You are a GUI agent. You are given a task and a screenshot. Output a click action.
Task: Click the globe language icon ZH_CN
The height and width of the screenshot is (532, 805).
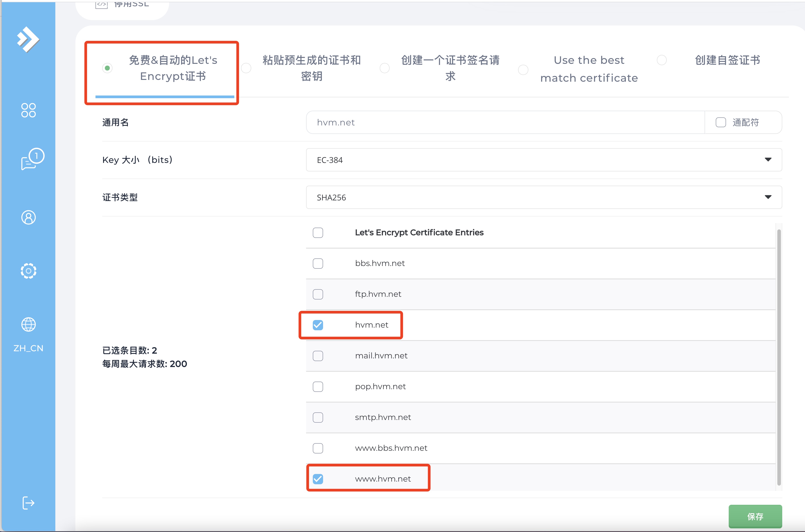click(28, 325)
